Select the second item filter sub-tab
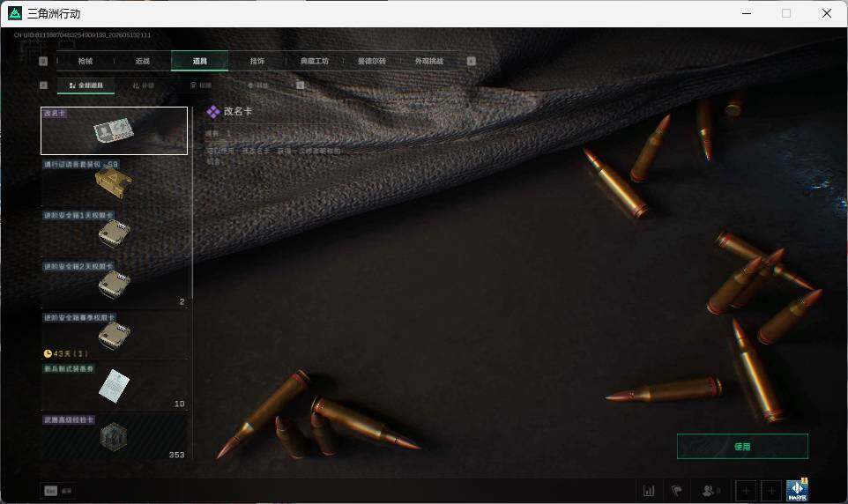848x504 pixels. click(x=144, y=85)
